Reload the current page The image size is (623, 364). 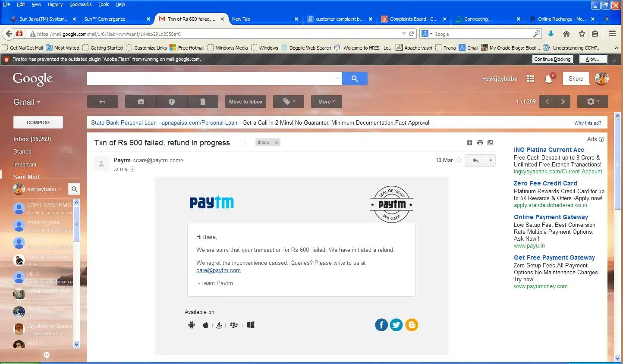coord(411,34)
